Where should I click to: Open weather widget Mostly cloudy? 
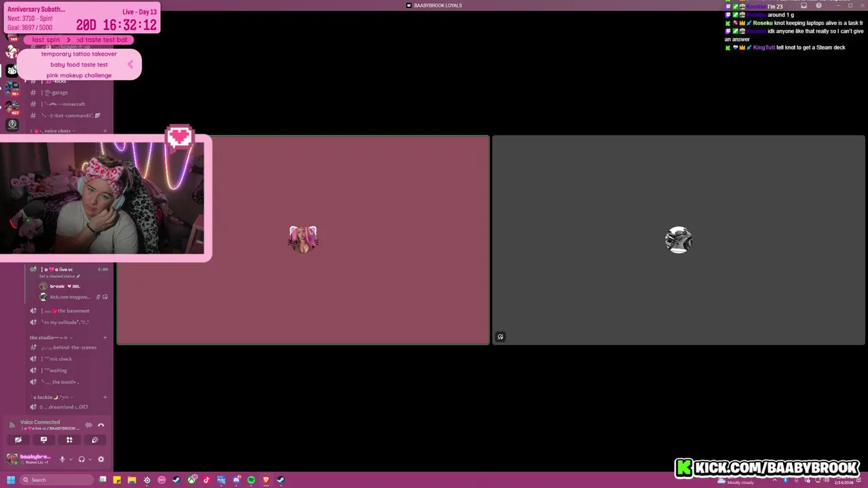[736, 480]
